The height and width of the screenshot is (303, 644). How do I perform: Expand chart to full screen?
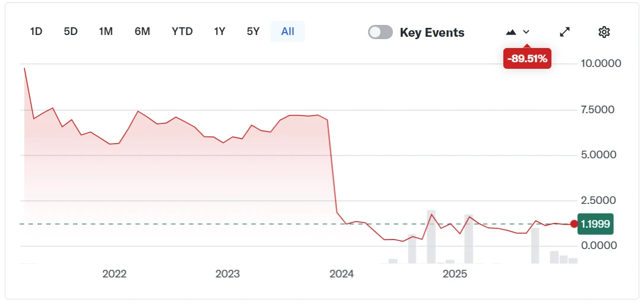tap(565, 32)
